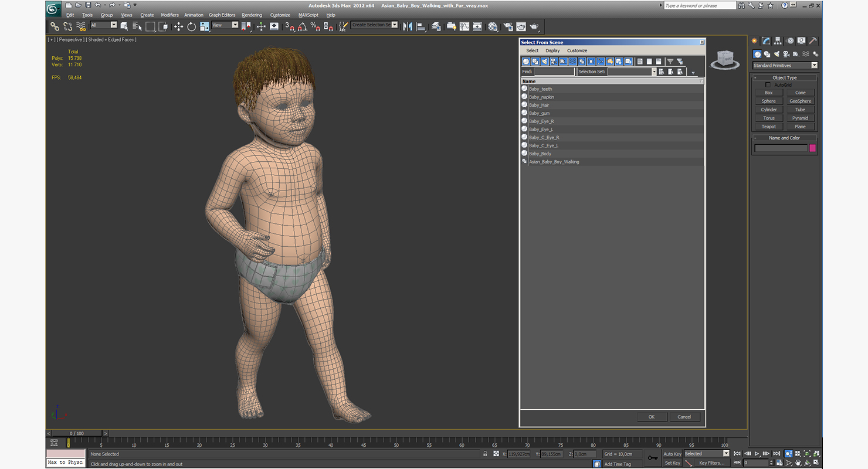Viewport: 868px width, 469px height.
Task: Open Display menu in Select From Scene
Action: pos(552,50)
